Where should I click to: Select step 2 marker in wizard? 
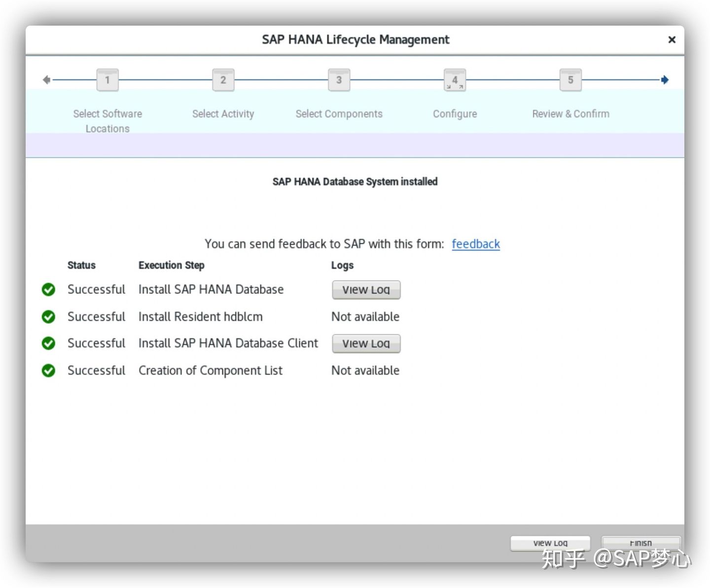[x=223, y=80]
